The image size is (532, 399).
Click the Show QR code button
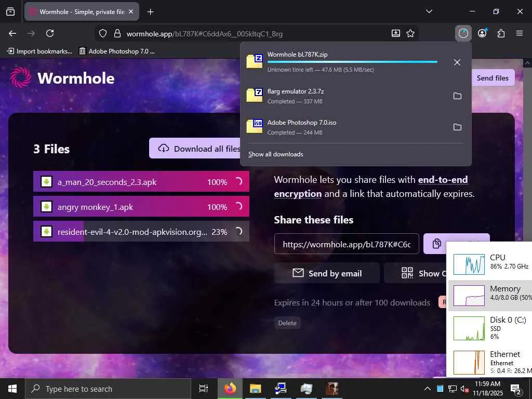click(x=415, y=273)
